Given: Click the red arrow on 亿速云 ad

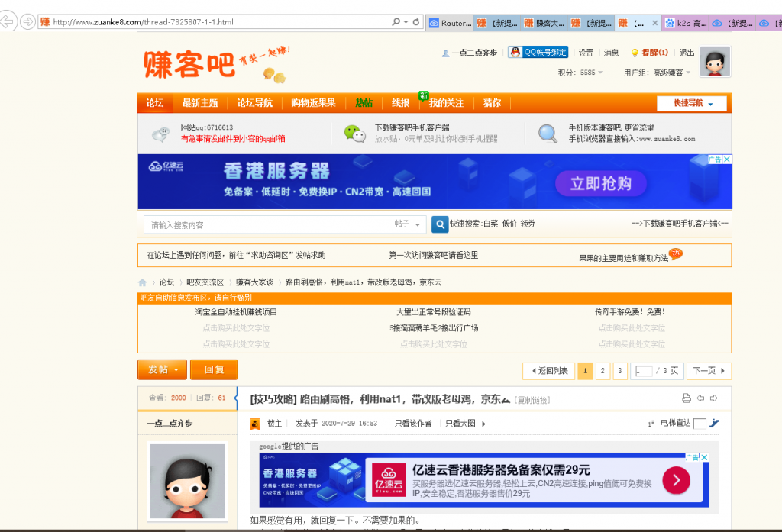Looking at the screenshot, I should coord(677,480).
